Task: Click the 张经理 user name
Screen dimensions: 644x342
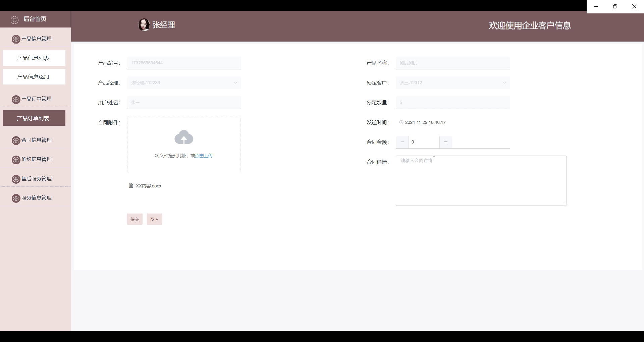Action: (164, 25)
